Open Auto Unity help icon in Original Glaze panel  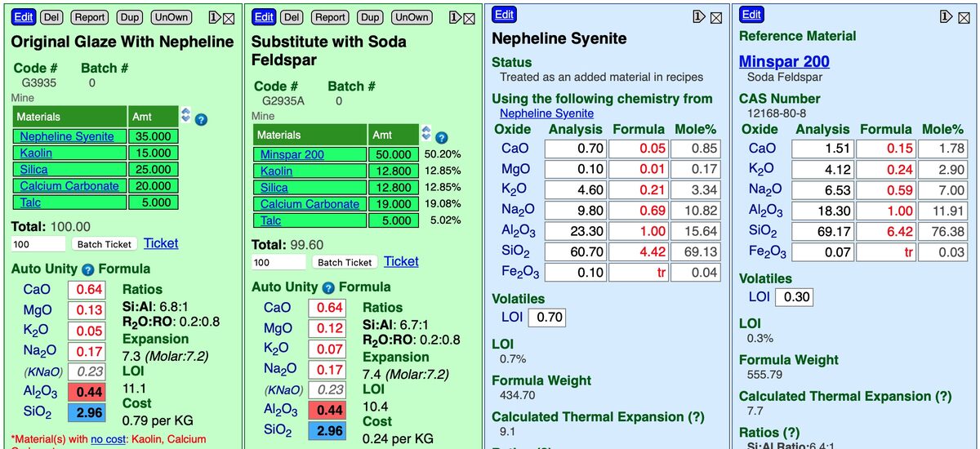tap(88, 269)
